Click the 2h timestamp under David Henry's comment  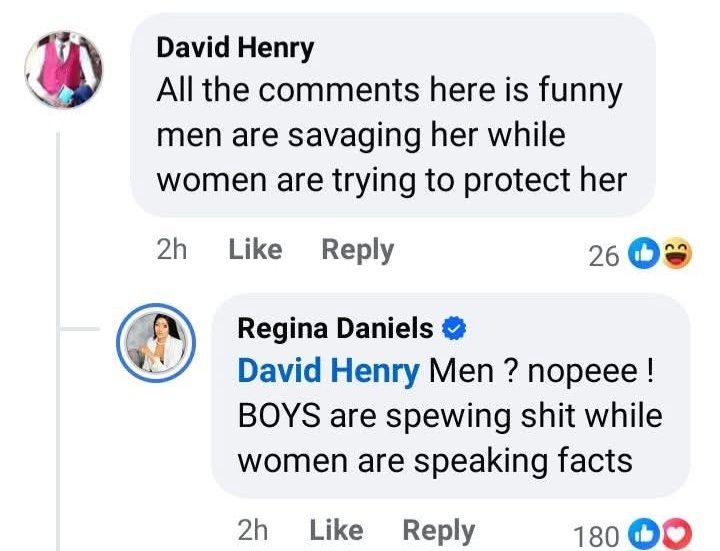[172, 250]
